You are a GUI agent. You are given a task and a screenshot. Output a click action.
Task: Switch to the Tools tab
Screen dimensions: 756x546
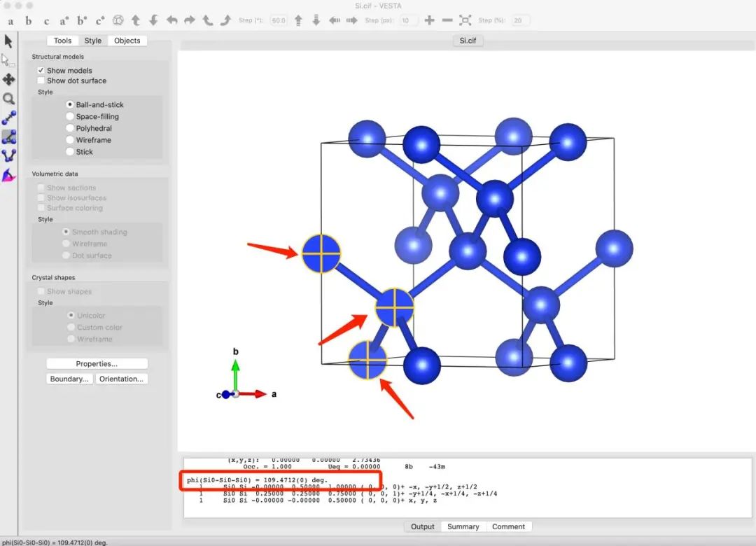click(62, 41)
